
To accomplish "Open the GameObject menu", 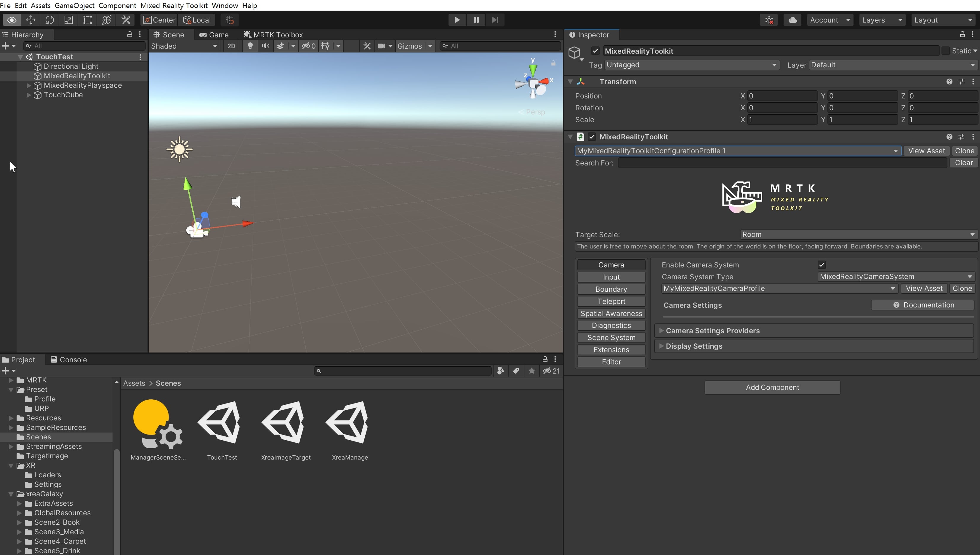I will (x=74, y=5).
